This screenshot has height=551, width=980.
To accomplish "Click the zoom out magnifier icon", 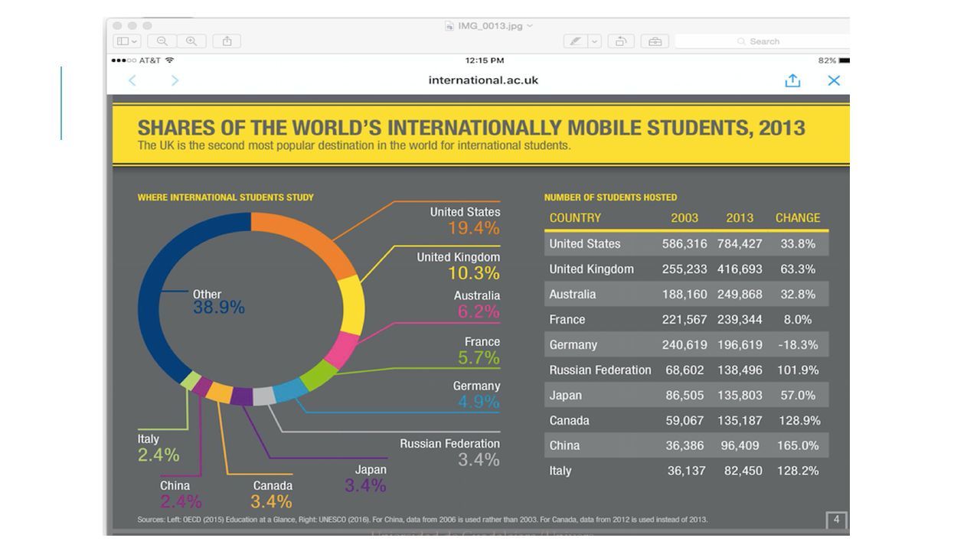I will point(162,41).
